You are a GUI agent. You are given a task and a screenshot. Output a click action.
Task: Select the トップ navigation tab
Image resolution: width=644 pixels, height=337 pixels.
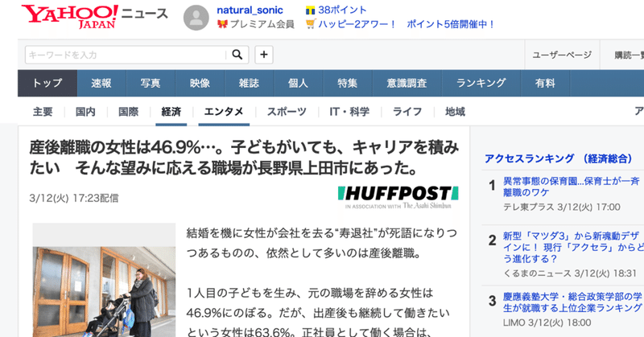[x=47, y=83]
